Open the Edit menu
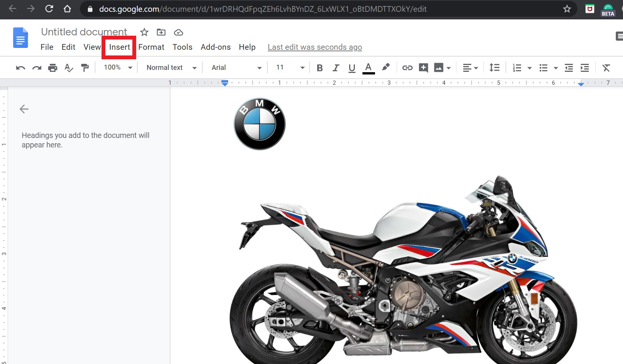Image resolution: width=623 pixels, height=364 pixels. (x=68, y=47)
